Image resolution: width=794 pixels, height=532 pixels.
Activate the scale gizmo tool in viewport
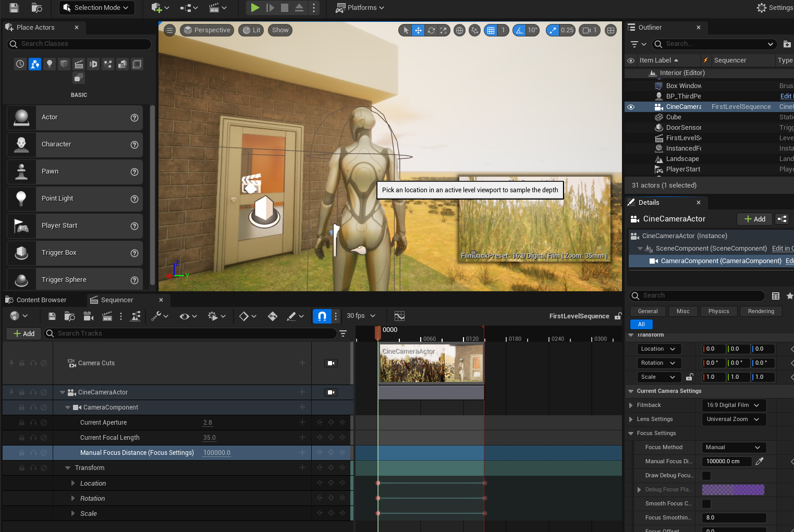(444, 30)
